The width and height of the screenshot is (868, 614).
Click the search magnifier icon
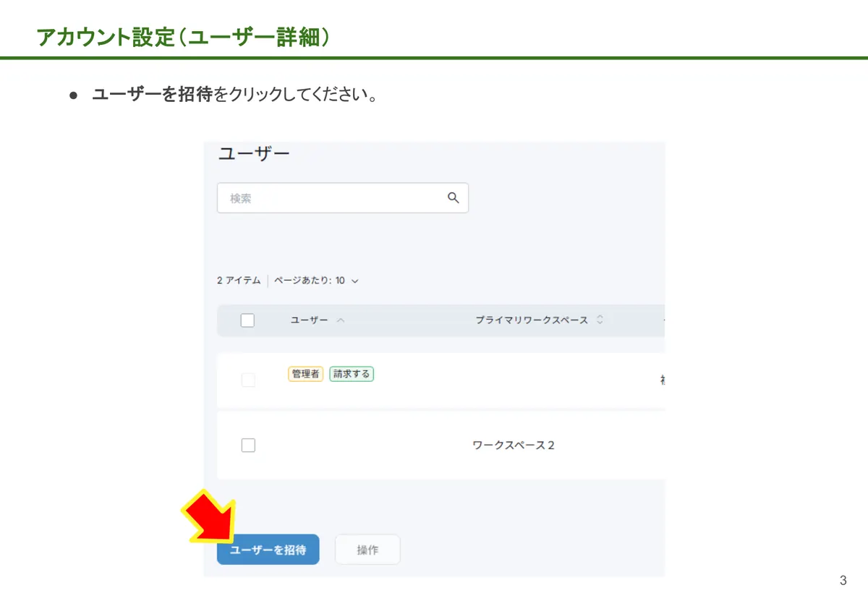454,198
